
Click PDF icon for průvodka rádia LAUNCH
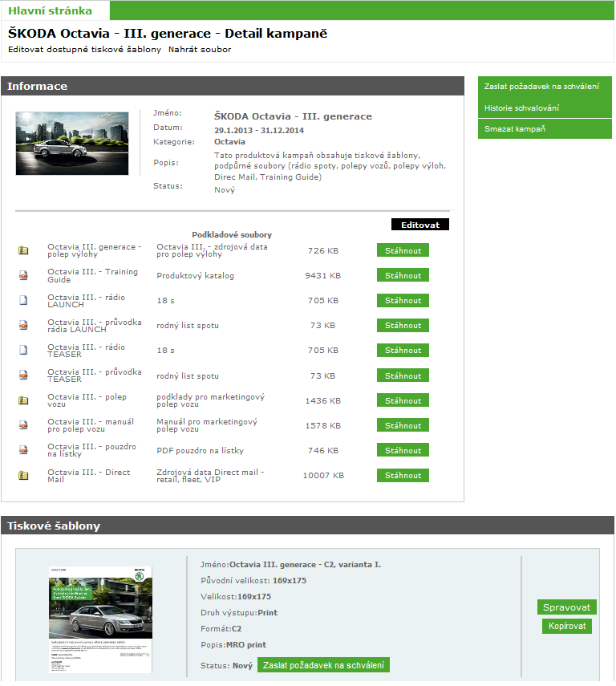(23, 326)
